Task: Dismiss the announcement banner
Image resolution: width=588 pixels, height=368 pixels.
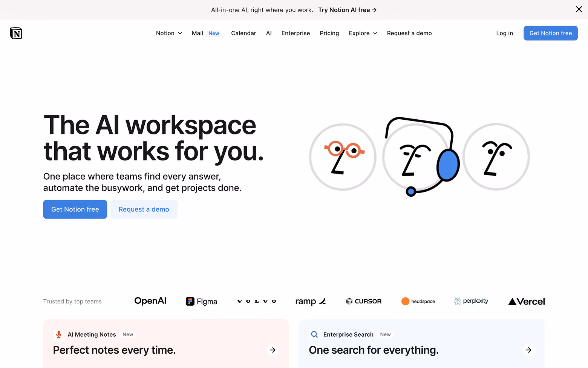Action: [x=579, y=9]
